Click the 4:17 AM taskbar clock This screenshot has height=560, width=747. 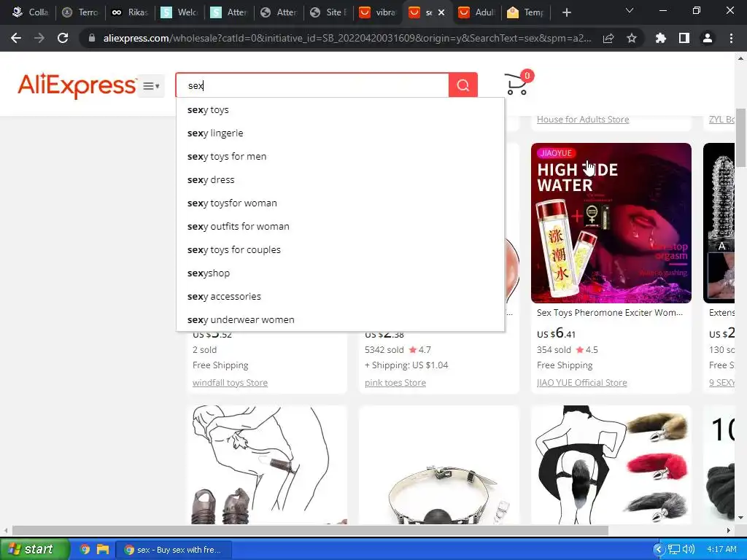(721, 550)
